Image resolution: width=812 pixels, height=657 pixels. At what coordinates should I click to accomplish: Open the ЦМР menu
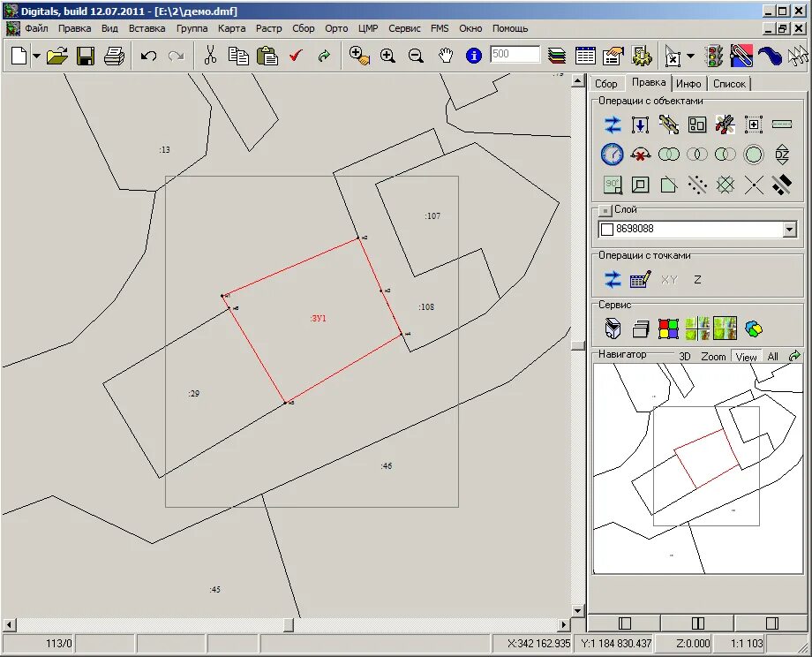[368, 28]
